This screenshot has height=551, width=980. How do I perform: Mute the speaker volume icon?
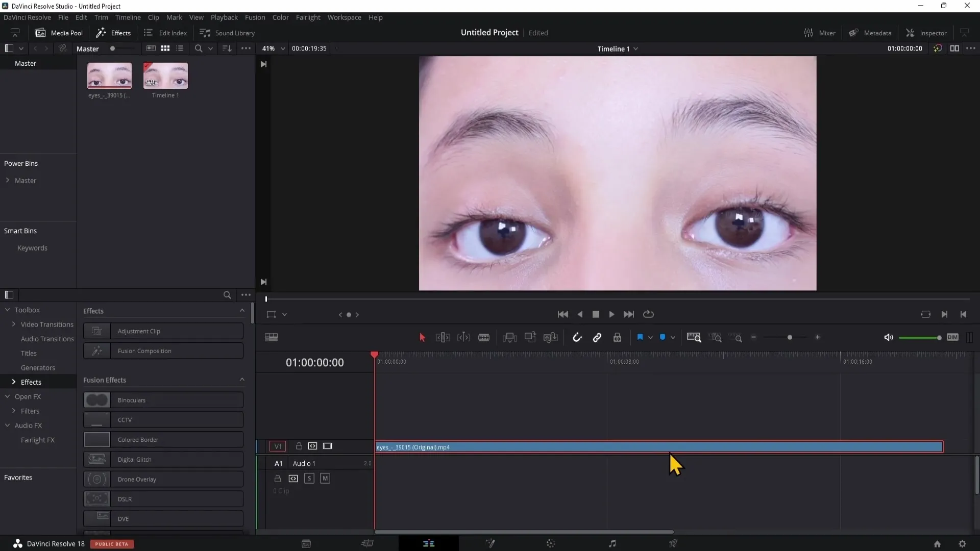pyautogui.click(x=888, y=337)
